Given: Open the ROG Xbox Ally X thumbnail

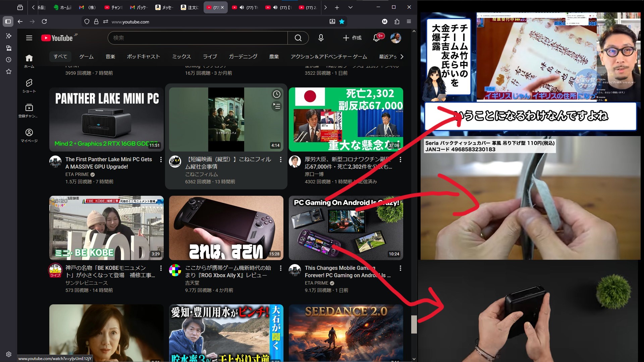Looking at the screenshot, I should [x=226, y=228].
